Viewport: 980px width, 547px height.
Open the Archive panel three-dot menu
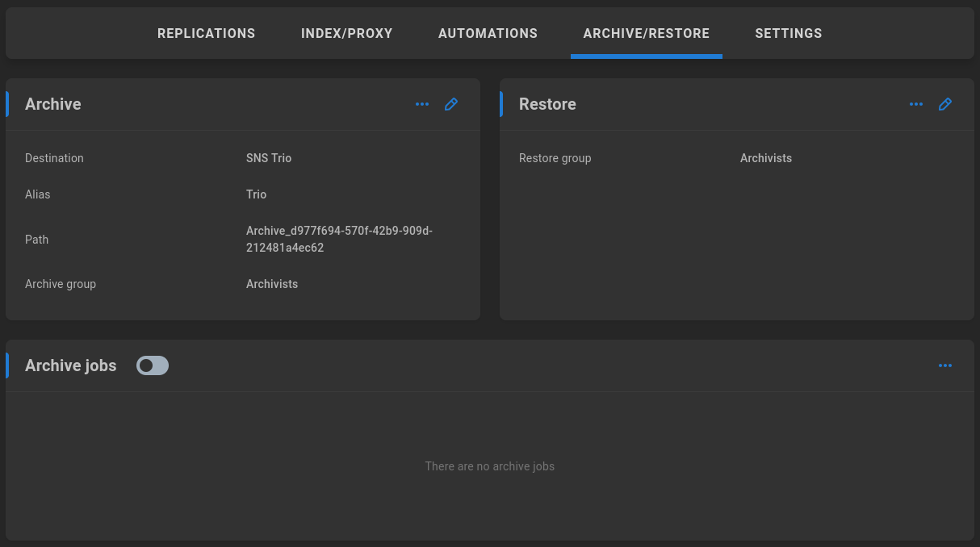(x=422, y=104)
